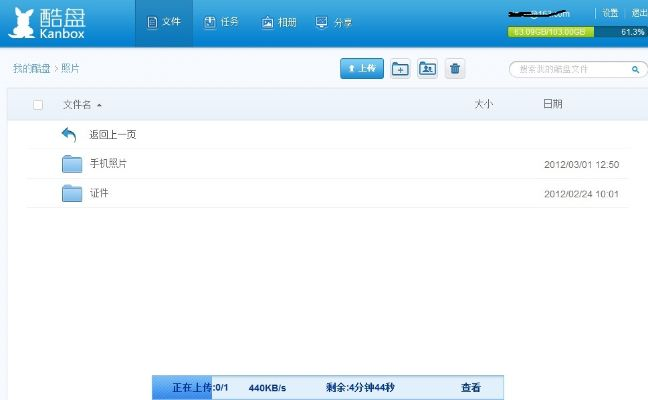The width and height of the screenshot is (648, 400).
Task: Create a new folder with the toolbar icon
Action: [400, 69]
